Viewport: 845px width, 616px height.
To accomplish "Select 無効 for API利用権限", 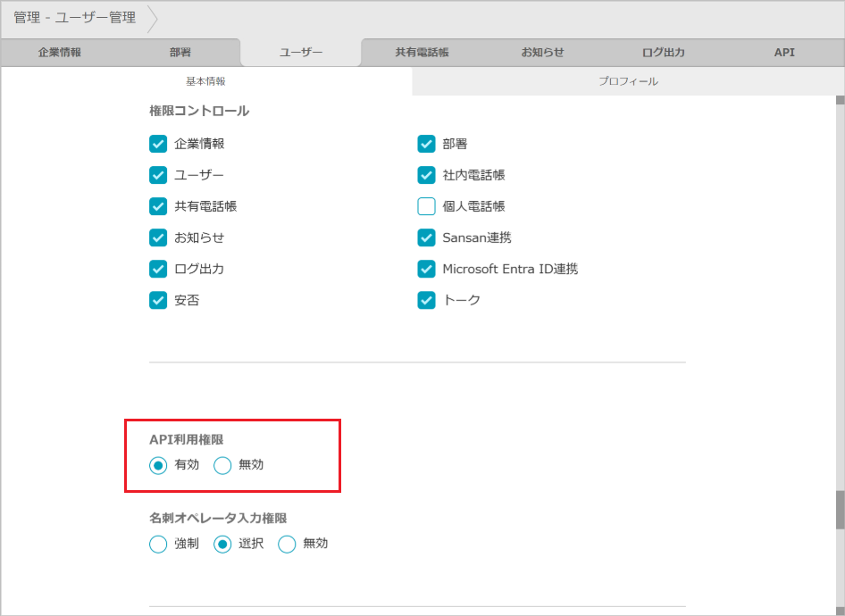I will [222, 465].
